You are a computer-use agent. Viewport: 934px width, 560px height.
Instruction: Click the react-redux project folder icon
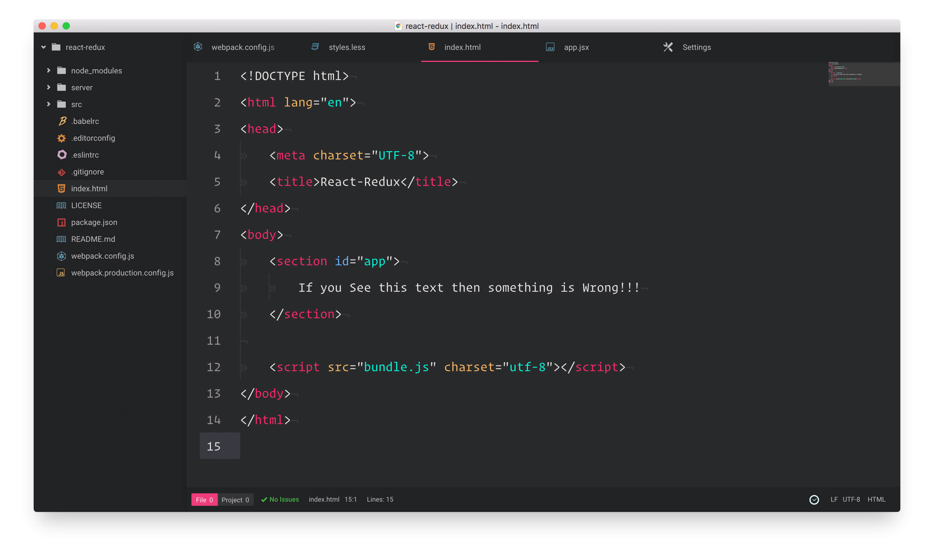pos(56,47)
